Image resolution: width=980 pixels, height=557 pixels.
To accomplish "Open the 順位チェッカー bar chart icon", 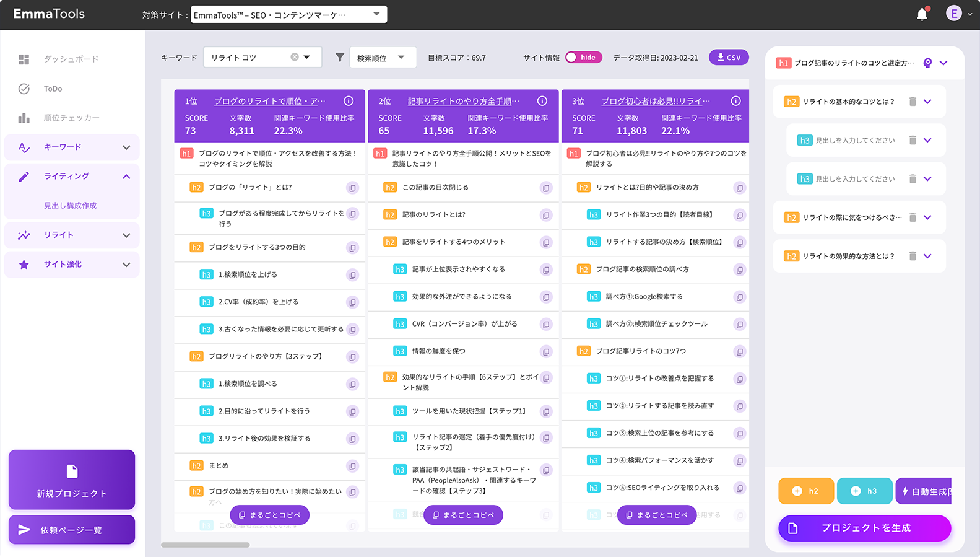I will coord(24,118).
